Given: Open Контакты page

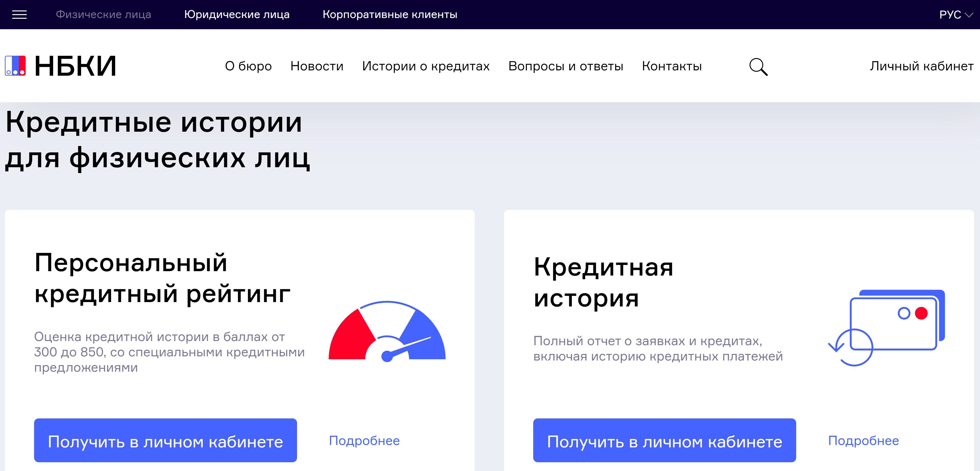Looking at the screenshot, I should [x=672, y=66].
